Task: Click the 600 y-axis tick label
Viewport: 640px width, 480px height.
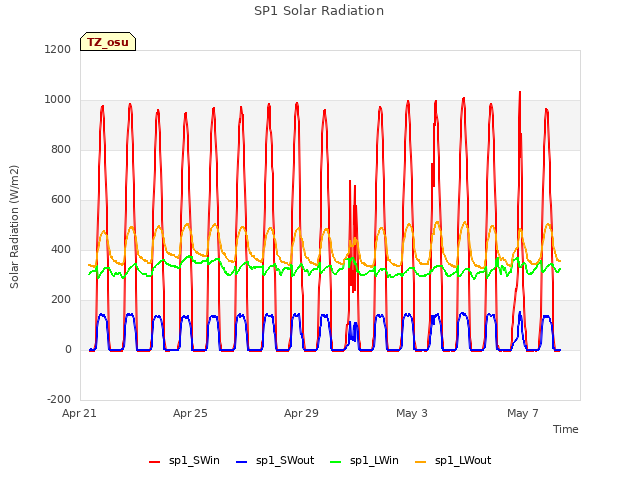Action: coord(61,199)
